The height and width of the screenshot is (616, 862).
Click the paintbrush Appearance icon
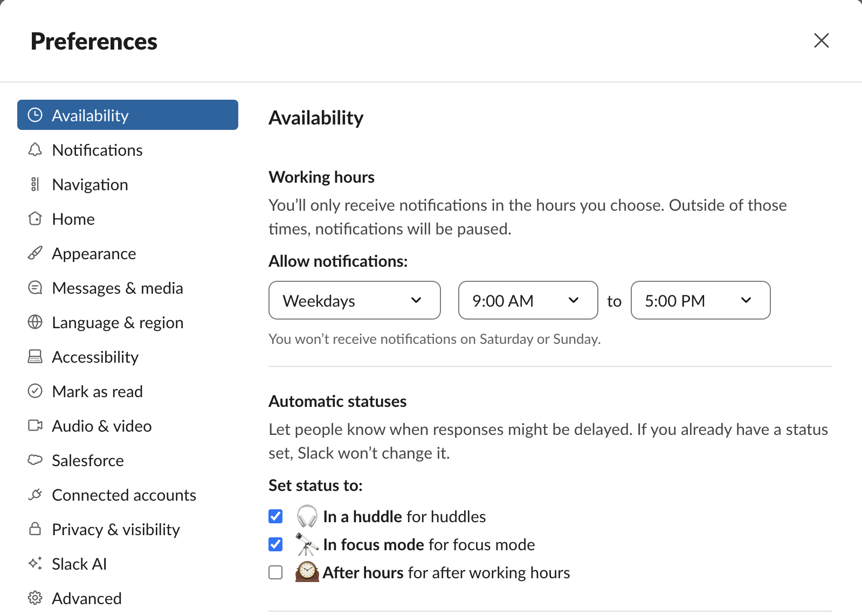35,253
